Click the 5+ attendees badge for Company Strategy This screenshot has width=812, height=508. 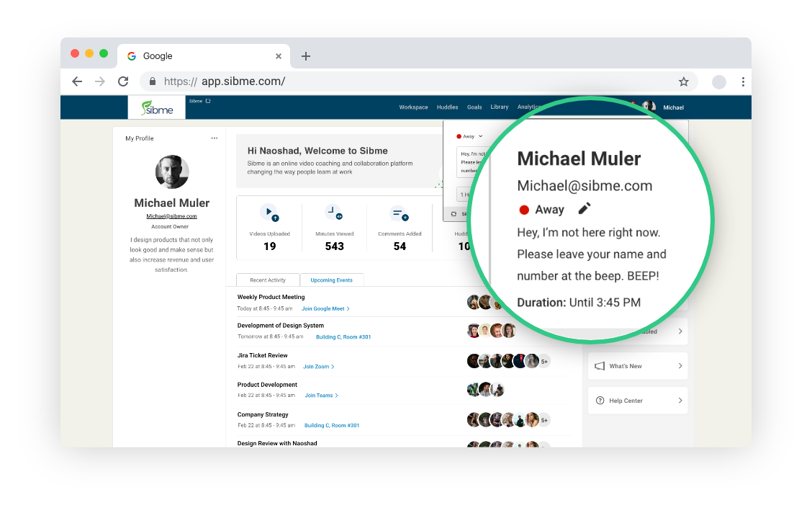(544, 420)
